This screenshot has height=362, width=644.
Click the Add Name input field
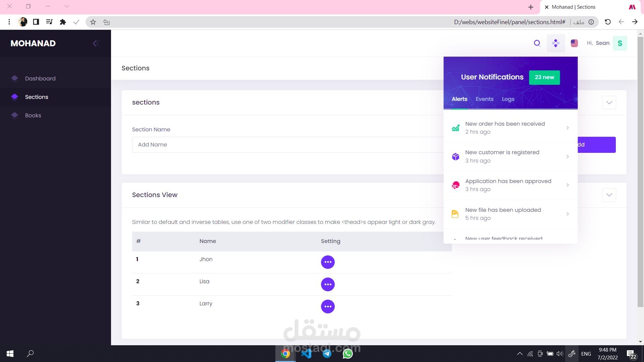pyautogui.click(x=288, y=145)
